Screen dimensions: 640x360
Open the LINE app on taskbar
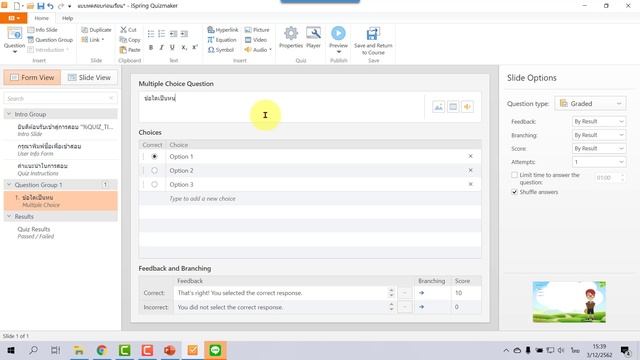(215, 350)
